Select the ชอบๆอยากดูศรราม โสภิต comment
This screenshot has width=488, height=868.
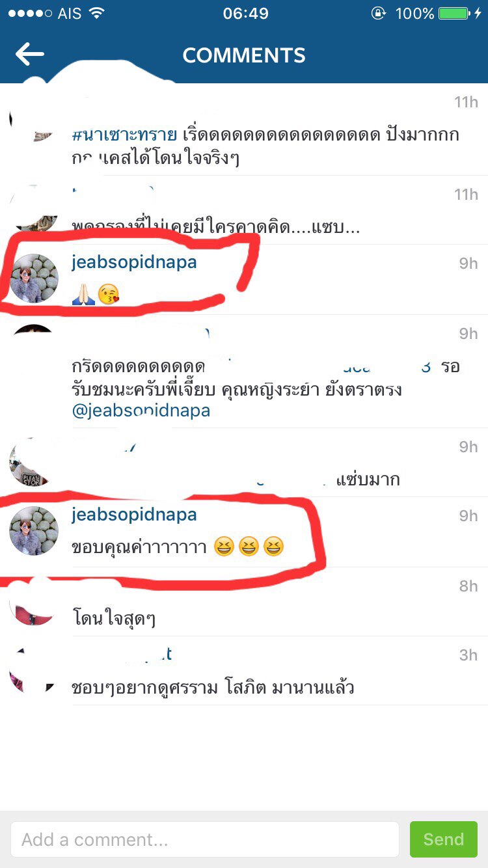(x=213, y=686)
